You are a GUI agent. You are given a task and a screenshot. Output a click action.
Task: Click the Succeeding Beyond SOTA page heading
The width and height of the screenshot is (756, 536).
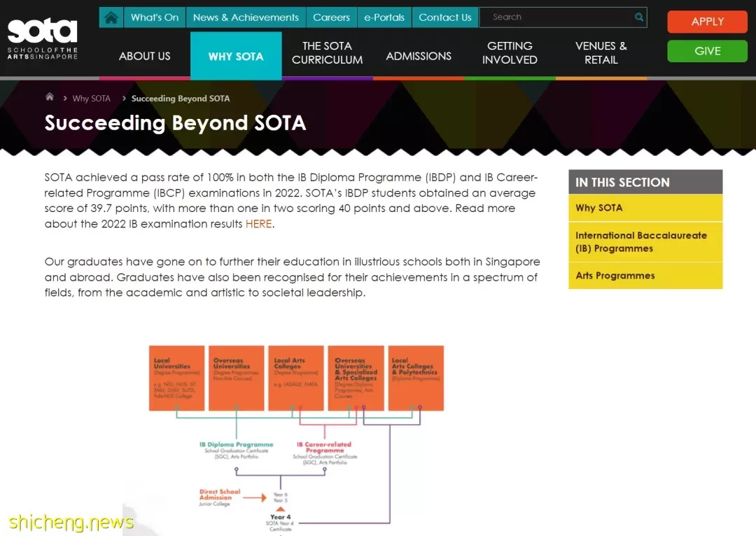(175, 123)
